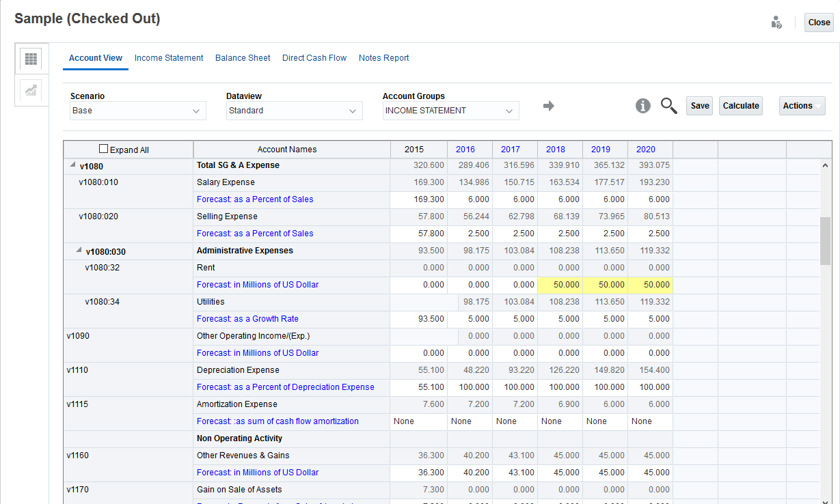Click the info icon near Save button
840x504 pixels.
click(x=642, y=106)
